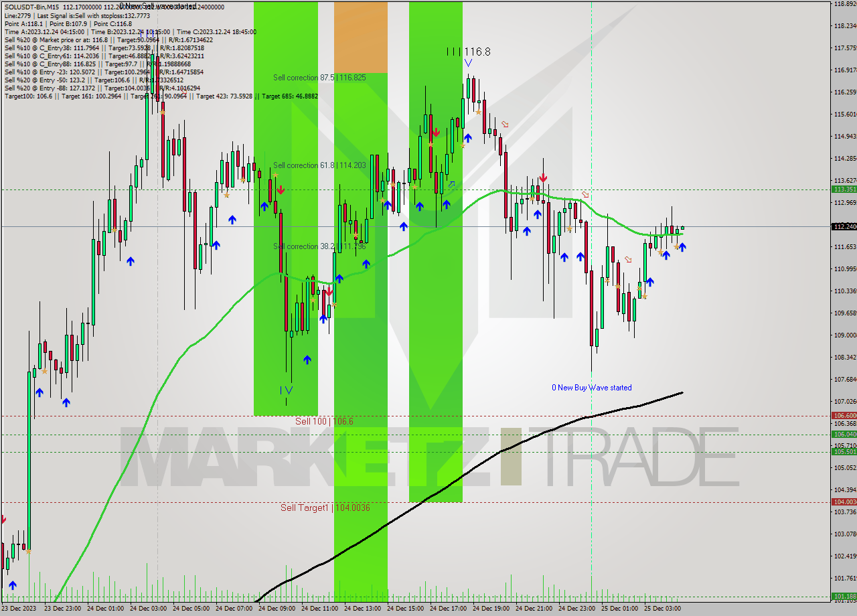Click the '| | | 116.8' peak label

469,52
